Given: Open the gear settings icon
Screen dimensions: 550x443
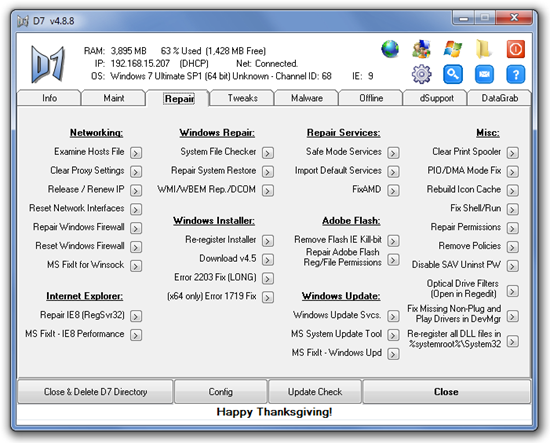Looking at the screenshot, I should pos(421,74).
